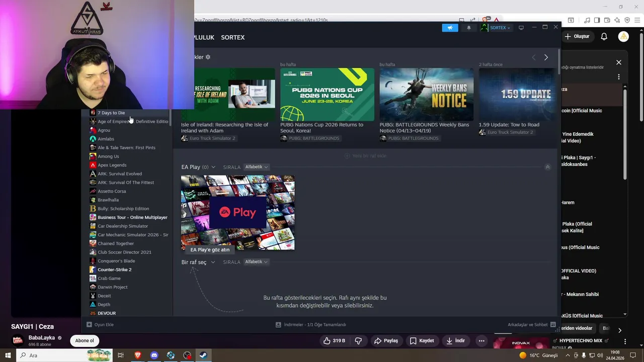
Task: Open Isle of Ireland news thumbnail
Action: [x=228, y=95]
